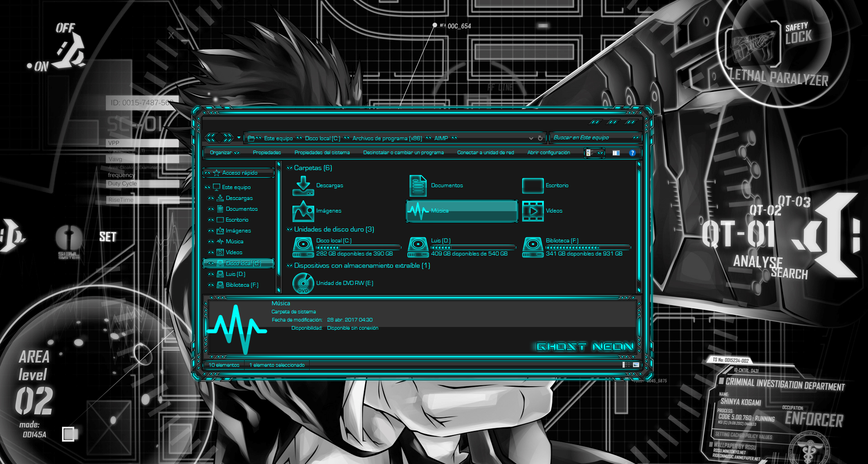Open breadcrumb chevron after AIMP
868x464 pixels.
[x=454, y=138]
